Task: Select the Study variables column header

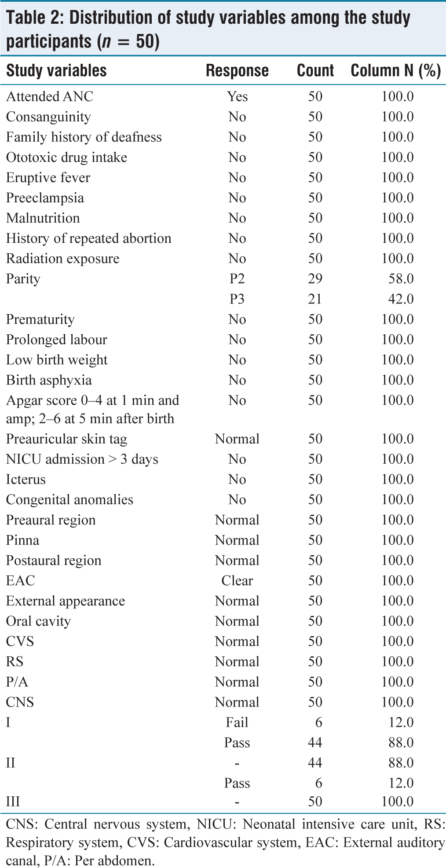Action: (x=56, y=70)
